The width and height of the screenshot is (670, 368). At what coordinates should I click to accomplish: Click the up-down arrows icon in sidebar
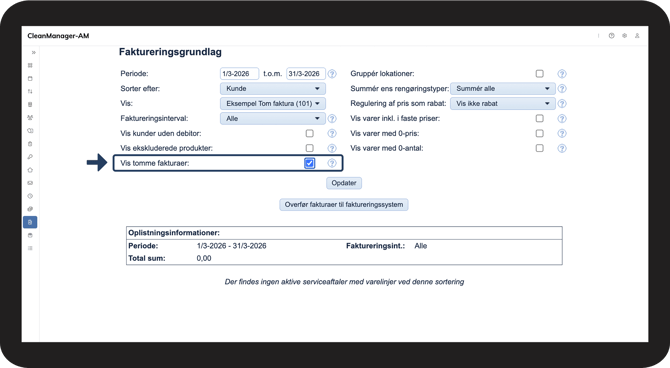[x=30, y=91]
